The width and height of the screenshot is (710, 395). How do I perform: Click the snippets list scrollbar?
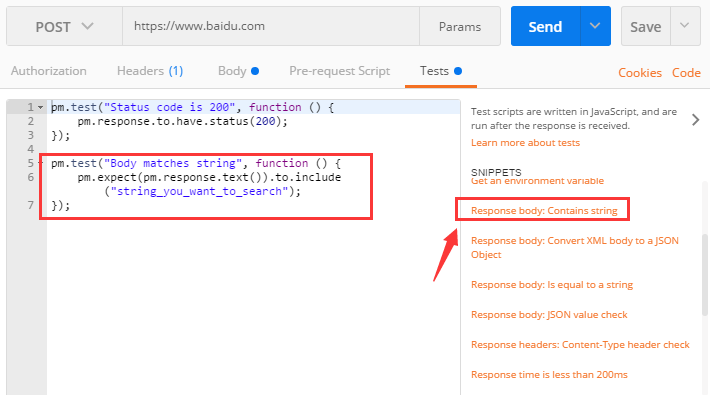(x=705, y=274)
